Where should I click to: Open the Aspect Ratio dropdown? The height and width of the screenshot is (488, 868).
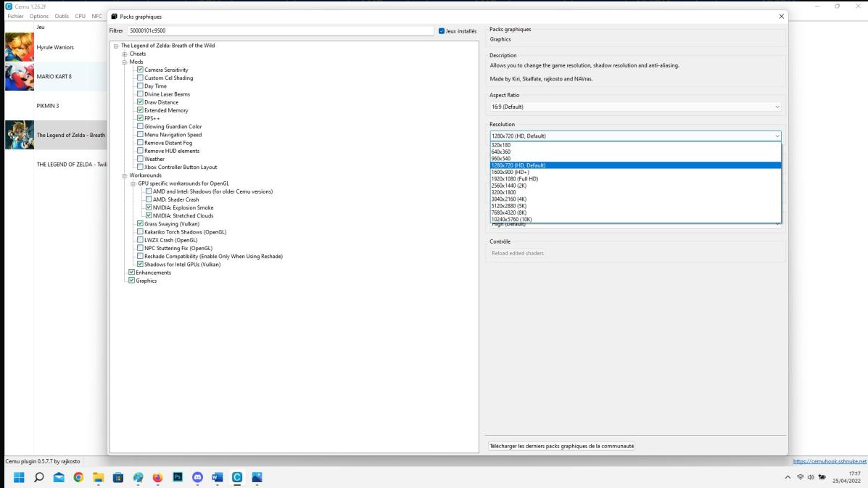635,107
